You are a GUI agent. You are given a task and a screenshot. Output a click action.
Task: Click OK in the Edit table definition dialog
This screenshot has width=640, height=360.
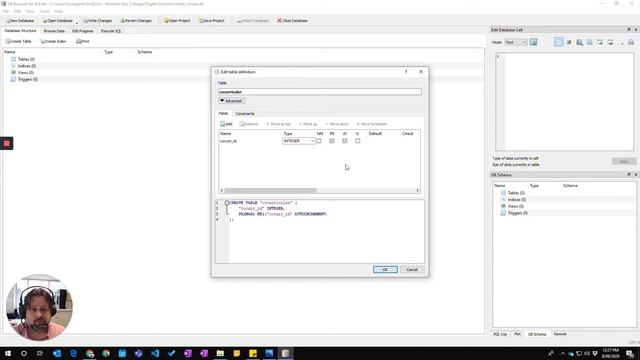385,269
